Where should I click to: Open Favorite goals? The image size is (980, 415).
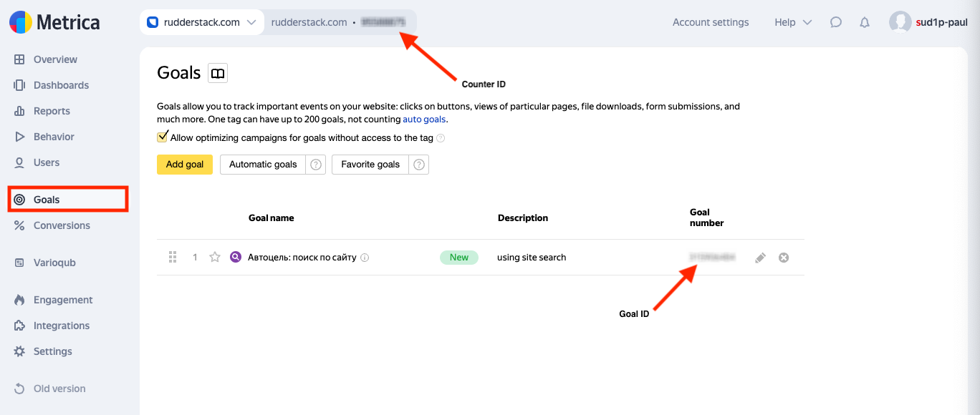pos(370,165)
